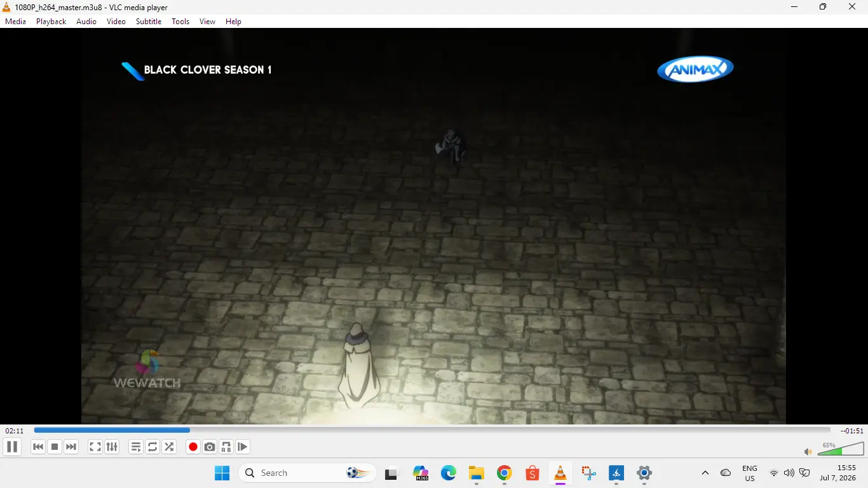Toggle random shuffle playback

(169, 447)
